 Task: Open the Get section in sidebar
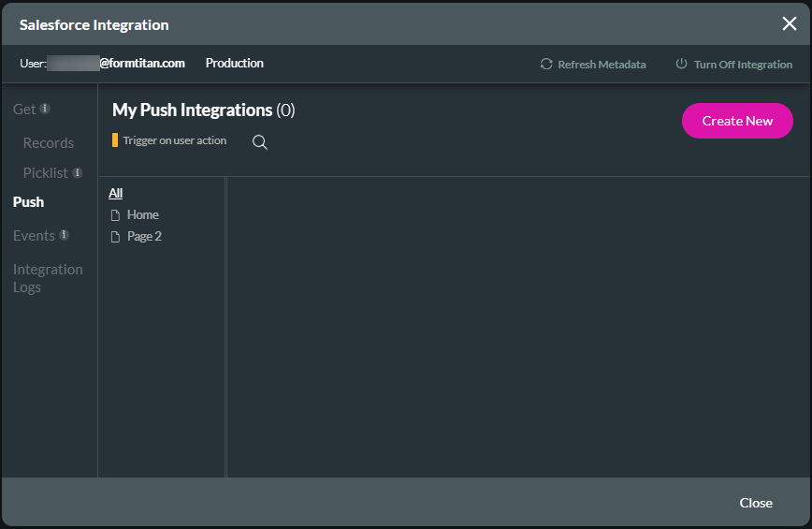pyautogui.click(x=24, y=110)
